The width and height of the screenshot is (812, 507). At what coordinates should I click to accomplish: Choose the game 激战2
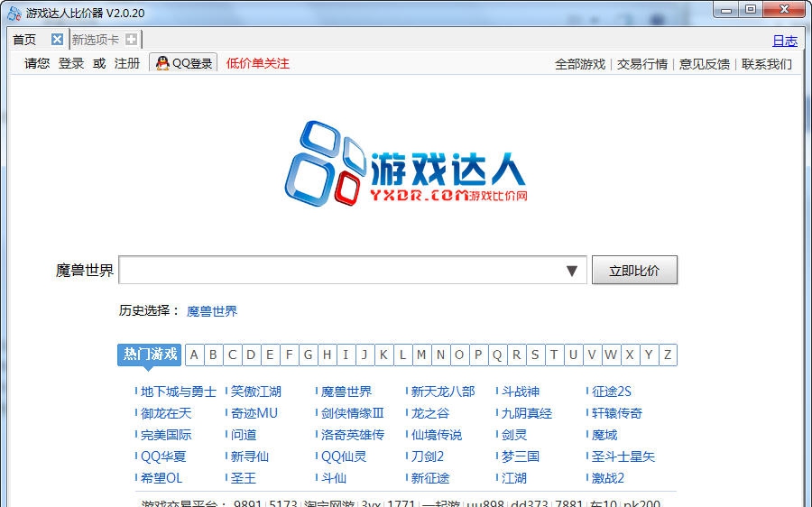point(608,478)
